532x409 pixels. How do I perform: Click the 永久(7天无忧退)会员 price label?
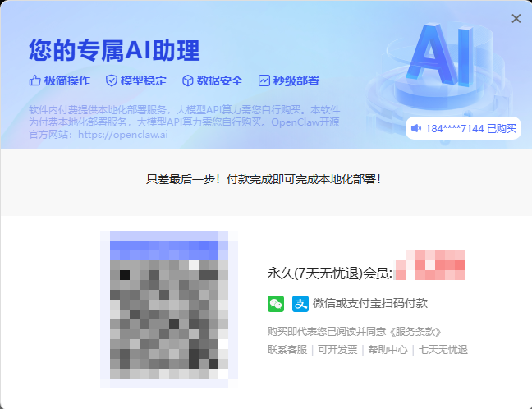pos(330,273)
